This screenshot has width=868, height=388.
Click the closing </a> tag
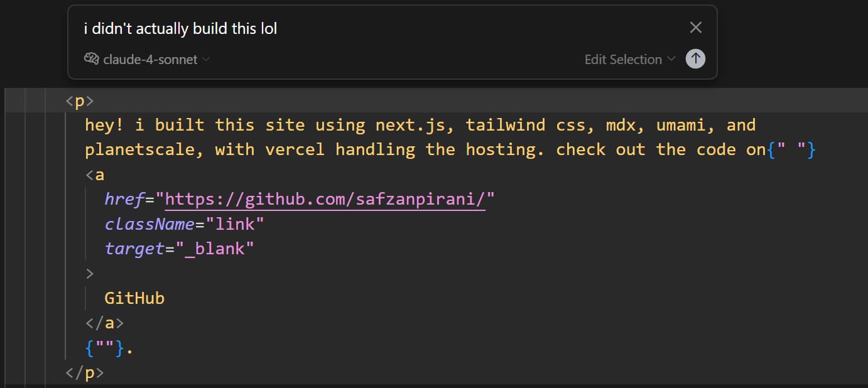coord(105,323)
